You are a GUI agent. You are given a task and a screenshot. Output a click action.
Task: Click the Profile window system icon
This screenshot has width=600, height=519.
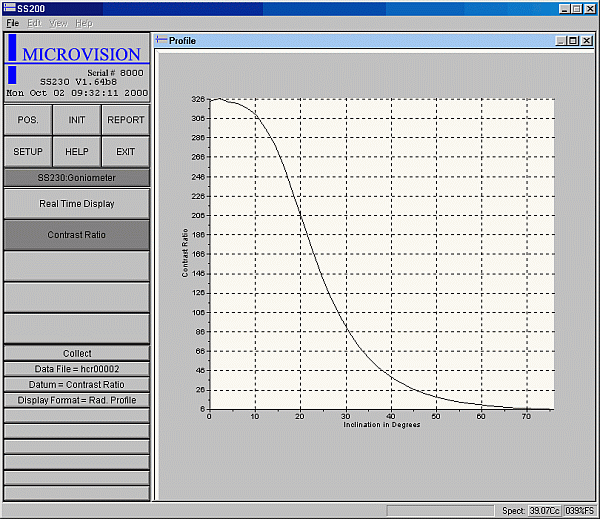161,40
